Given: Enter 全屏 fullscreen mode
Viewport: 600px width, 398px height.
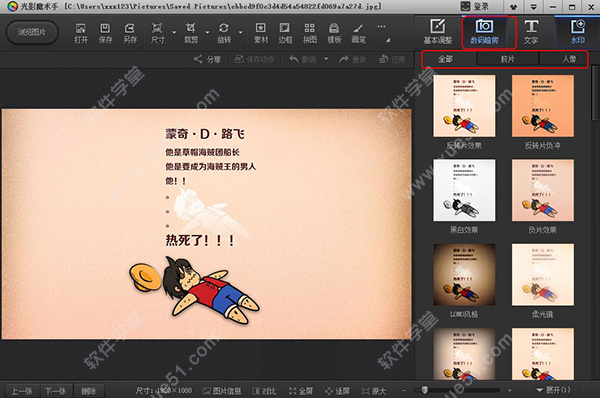Looking at the screenshot, I should pos(301,391).
